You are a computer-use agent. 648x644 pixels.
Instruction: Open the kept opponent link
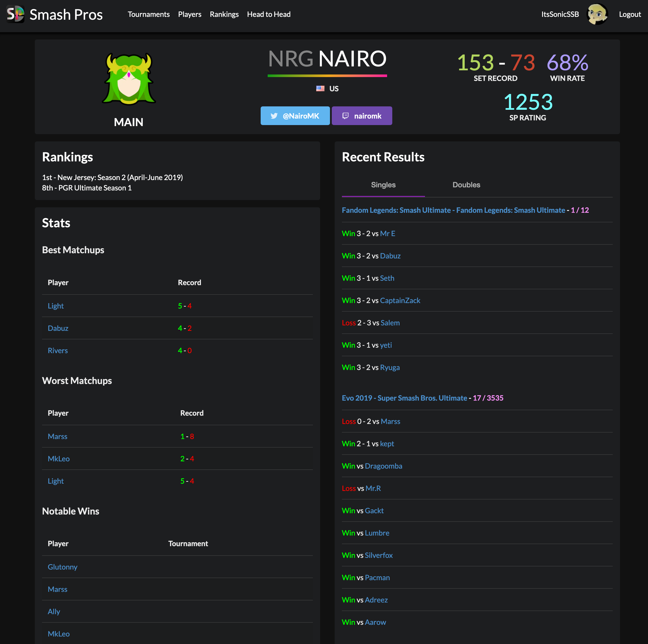click(x=387, y=443)
